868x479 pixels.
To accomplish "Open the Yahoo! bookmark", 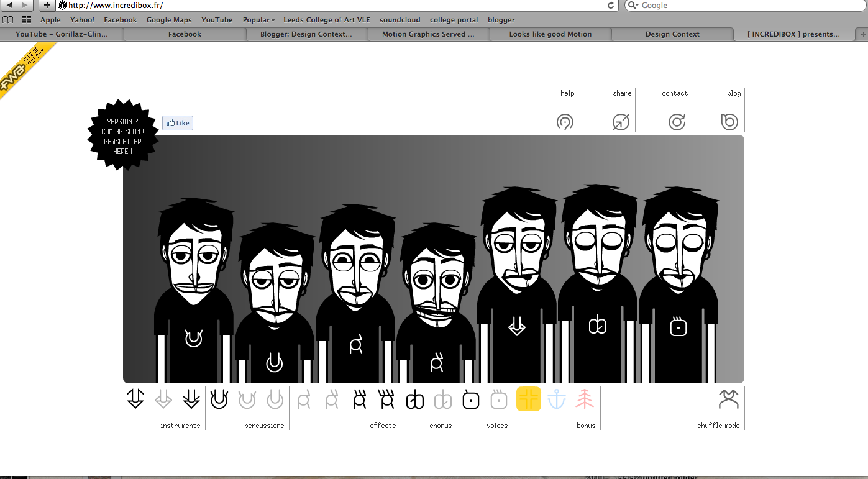I will pyautogui.click(x=83, y=20).
